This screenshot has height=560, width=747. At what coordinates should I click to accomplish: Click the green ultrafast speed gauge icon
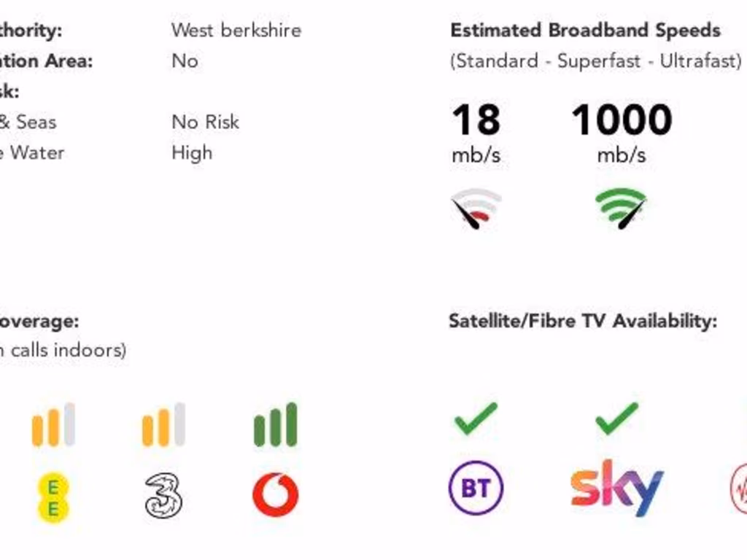click(x=621, y=209)
